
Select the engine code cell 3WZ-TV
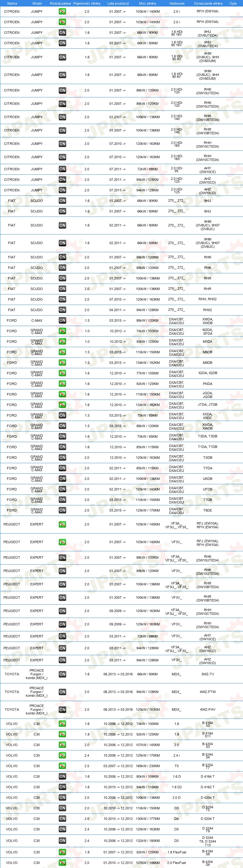point(208,674)
